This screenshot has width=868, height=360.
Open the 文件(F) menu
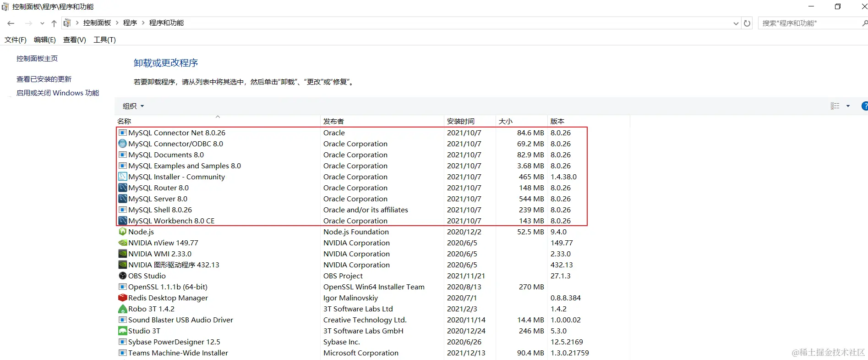[x=16, y=40]
